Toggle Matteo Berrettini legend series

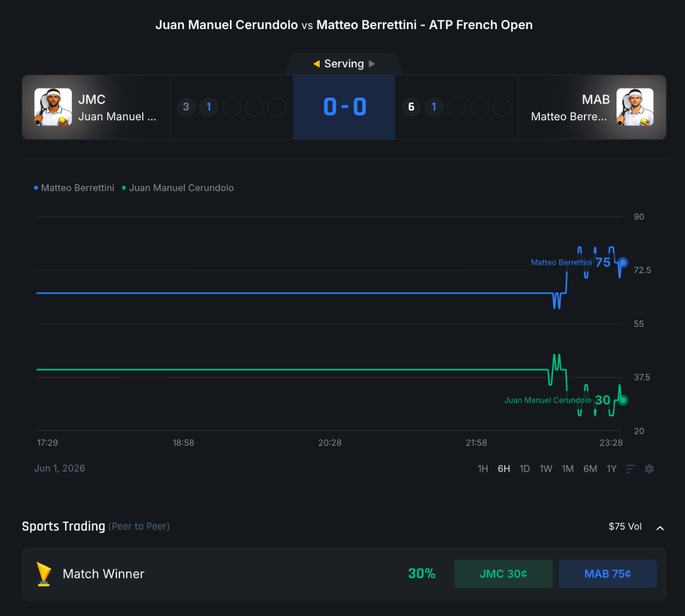point(74,188)
